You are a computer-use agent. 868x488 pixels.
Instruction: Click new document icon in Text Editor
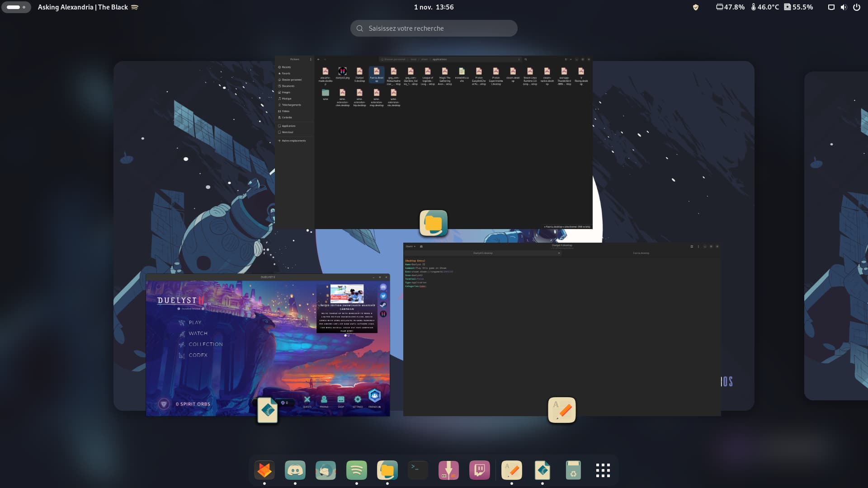[x=421, y=246]
